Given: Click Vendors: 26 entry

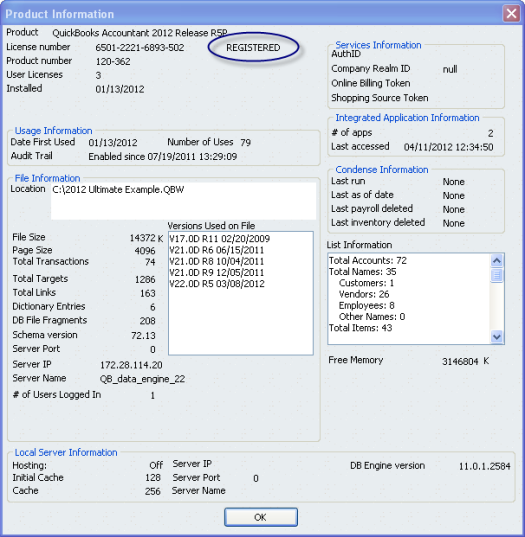Looking at the screenshot, I should pyautogui.click(x=364, y=294).
